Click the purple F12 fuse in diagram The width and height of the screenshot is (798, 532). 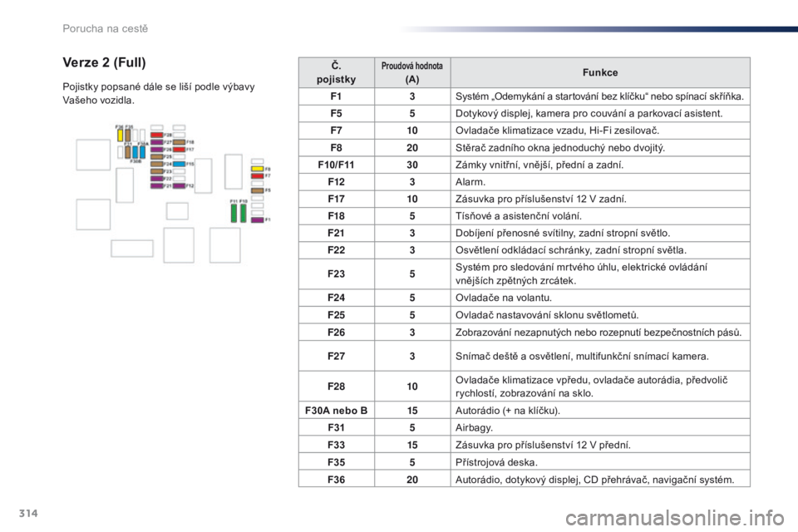[x=180, y=186]
